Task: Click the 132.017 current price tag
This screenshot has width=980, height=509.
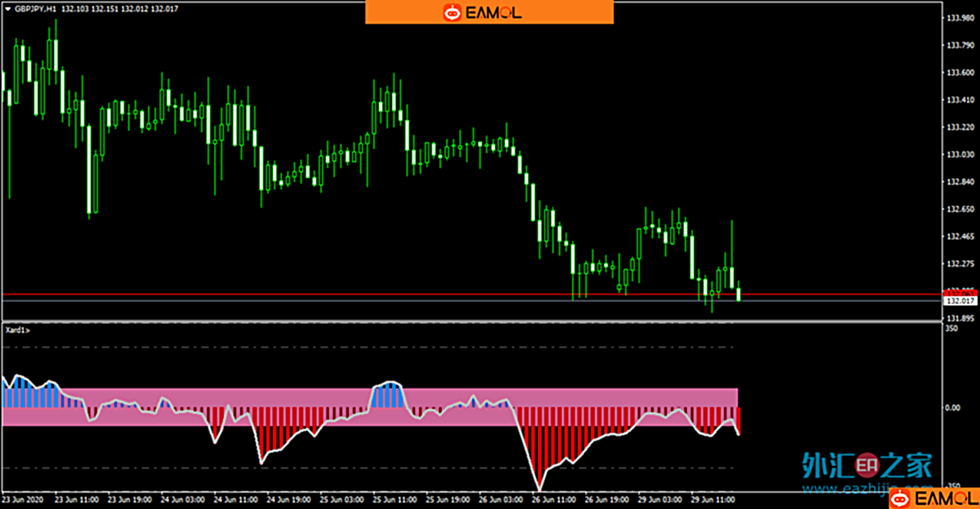Action: click(959, 302)
